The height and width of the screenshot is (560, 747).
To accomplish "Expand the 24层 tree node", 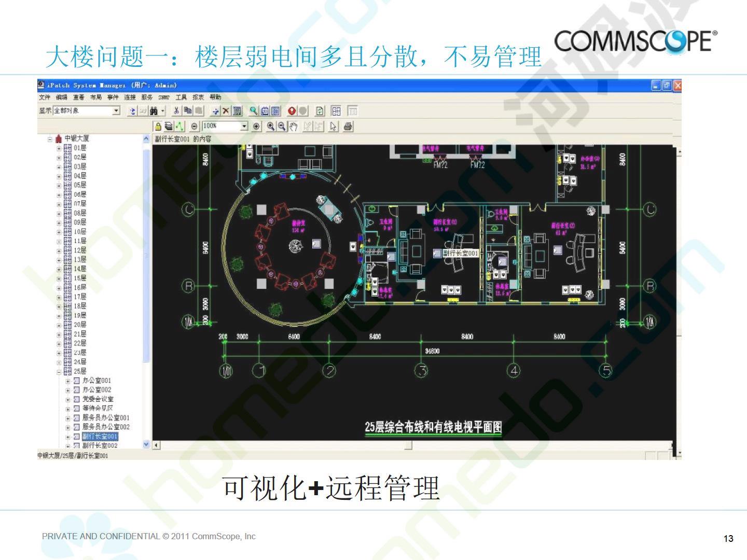I will pyautogui.click(x=59, y=362).
